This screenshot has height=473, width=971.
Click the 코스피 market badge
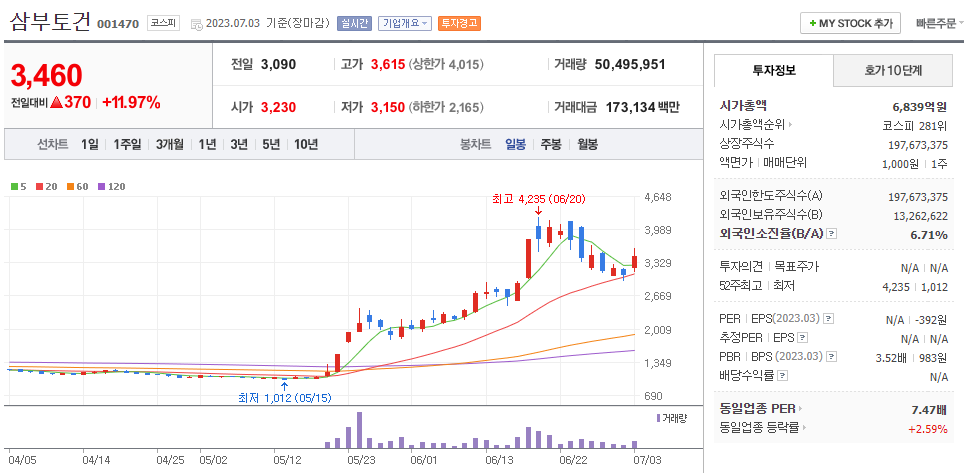tap(163, 24)
